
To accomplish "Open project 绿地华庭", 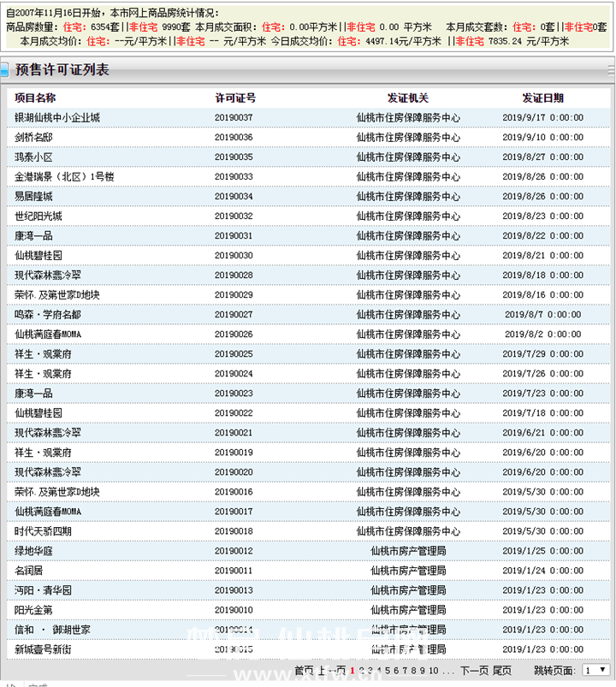I will 33,551.
